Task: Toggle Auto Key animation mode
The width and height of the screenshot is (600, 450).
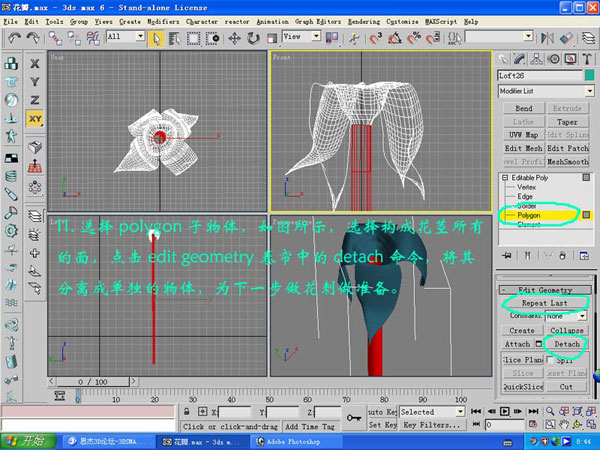Action: pos(382,412)
